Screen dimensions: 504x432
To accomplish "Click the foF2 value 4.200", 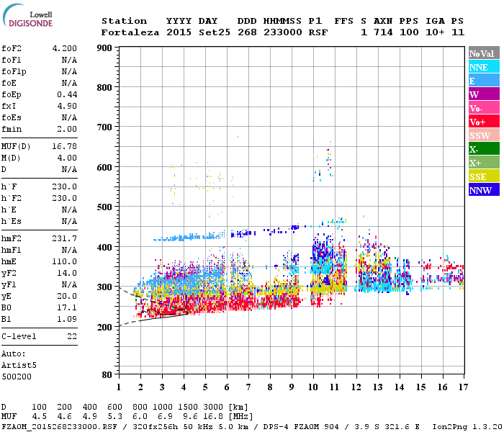I will point(64,48).
